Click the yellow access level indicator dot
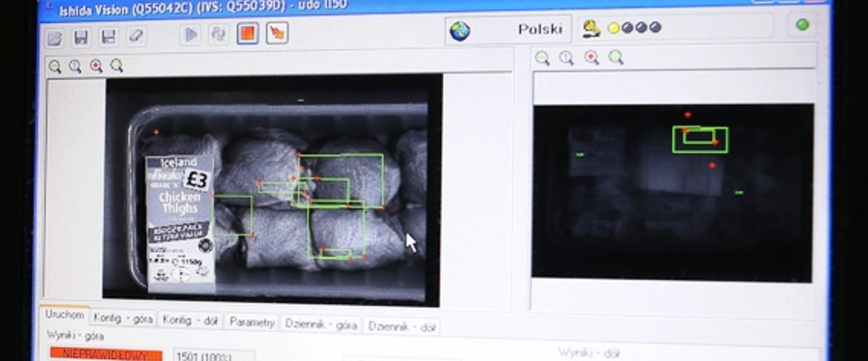 [613, 28]
